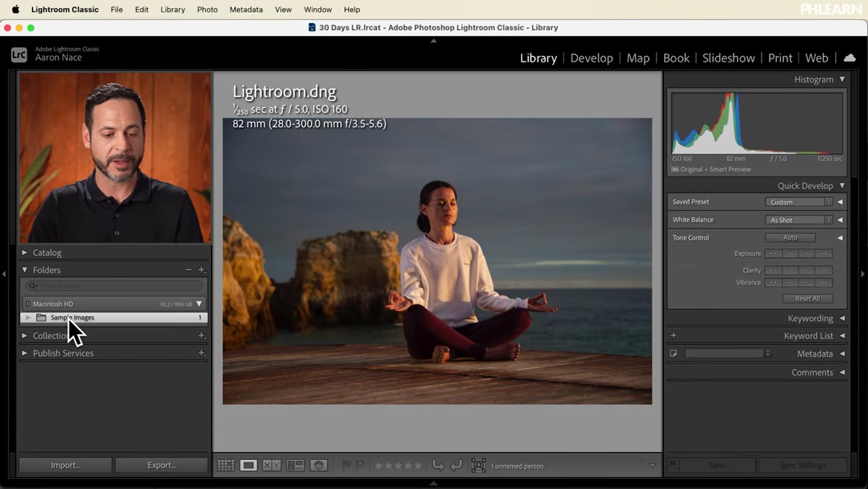
Task: Open the Slideshow module
Action: (728, 58)
